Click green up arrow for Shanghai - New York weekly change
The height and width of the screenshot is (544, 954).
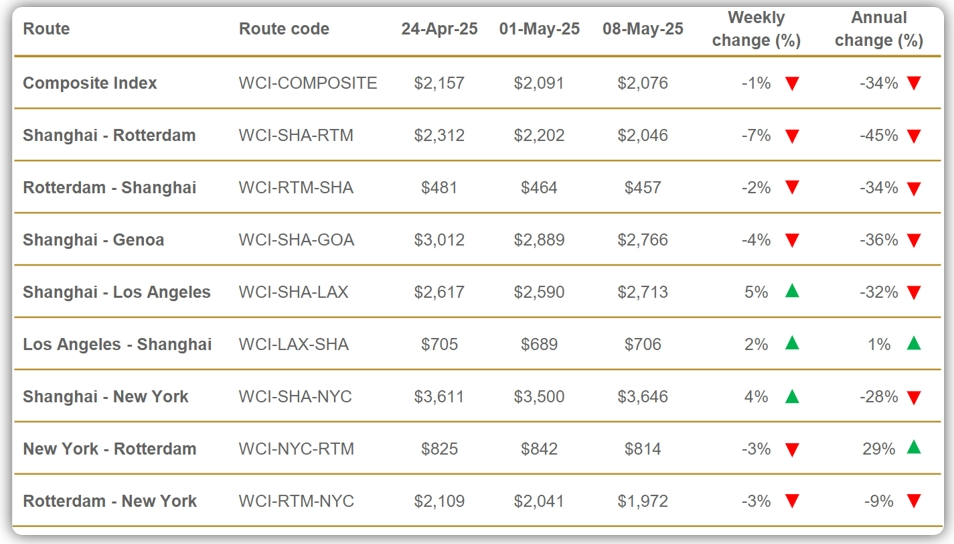pyautogui.click(x=792, y=397)
